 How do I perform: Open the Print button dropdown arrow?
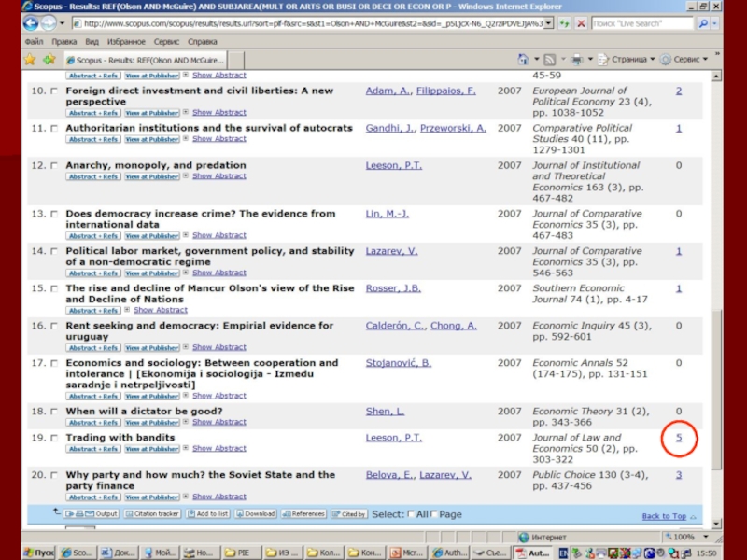pos(590,60)
